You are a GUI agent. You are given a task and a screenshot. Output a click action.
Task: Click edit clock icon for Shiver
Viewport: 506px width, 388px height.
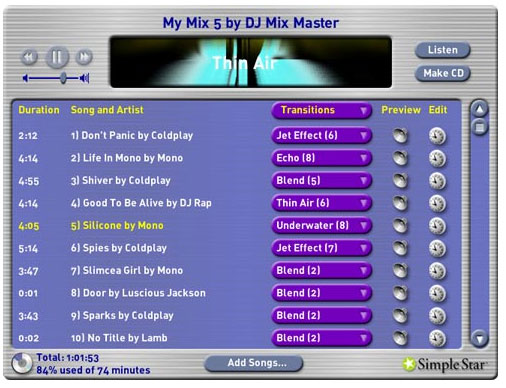tap(437, 181)
